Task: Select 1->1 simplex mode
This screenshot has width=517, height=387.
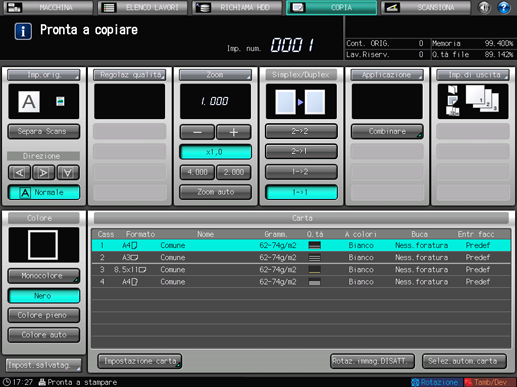Action: [301, 192]
